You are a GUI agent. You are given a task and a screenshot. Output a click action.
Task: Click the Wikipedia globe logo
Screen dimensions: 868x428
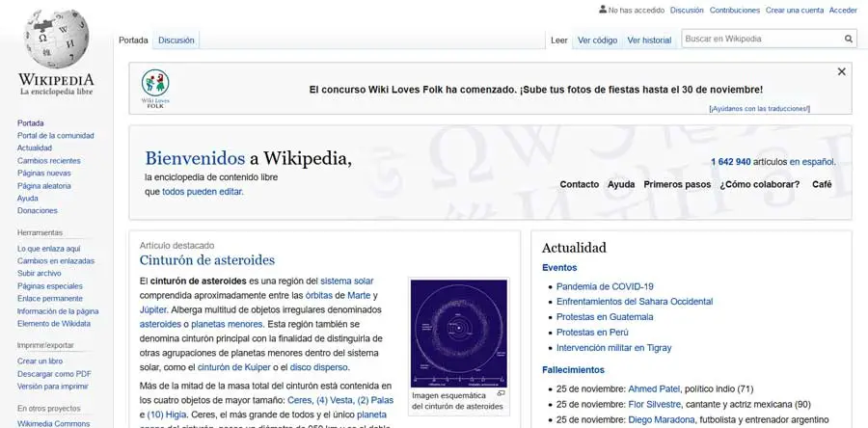click(57, 38)
